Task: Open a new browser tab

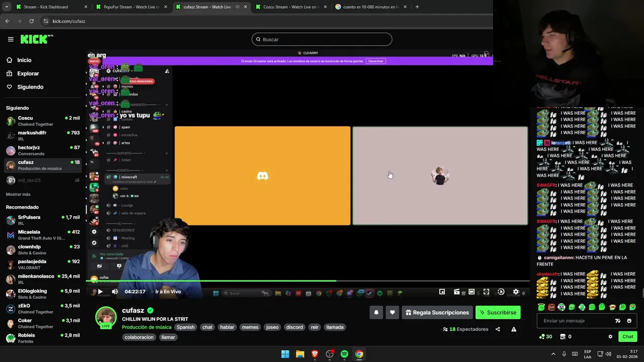Action: point(417,7)
